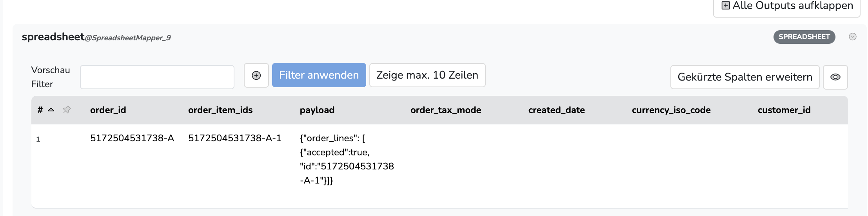Viewport: 868px width, 216px height.
Task: Click the pin icon in table header
Action: (x=67, y=110)
